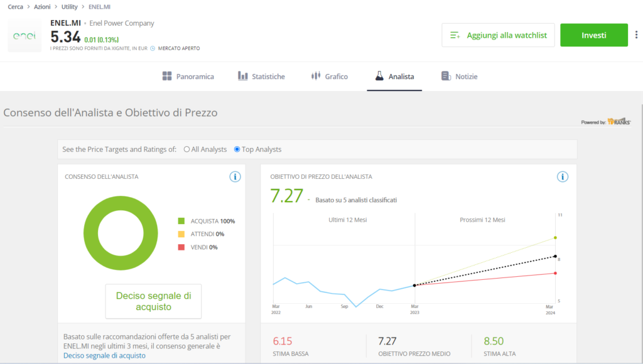The height and width of the screenshot is (364, 643).
Task: Click the 7.27 Obiettivo Prezzo Medio value
Action: [387, 341]
